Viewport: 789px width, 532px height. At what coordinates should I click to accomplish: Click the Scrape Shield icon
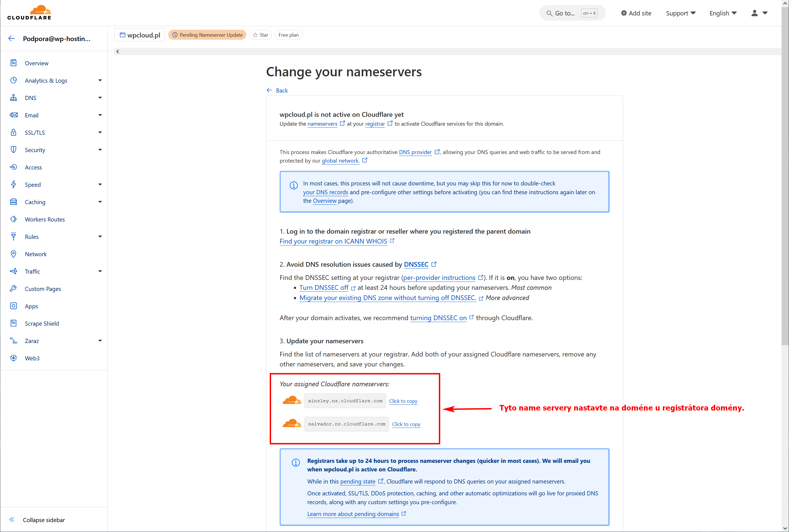13,323
